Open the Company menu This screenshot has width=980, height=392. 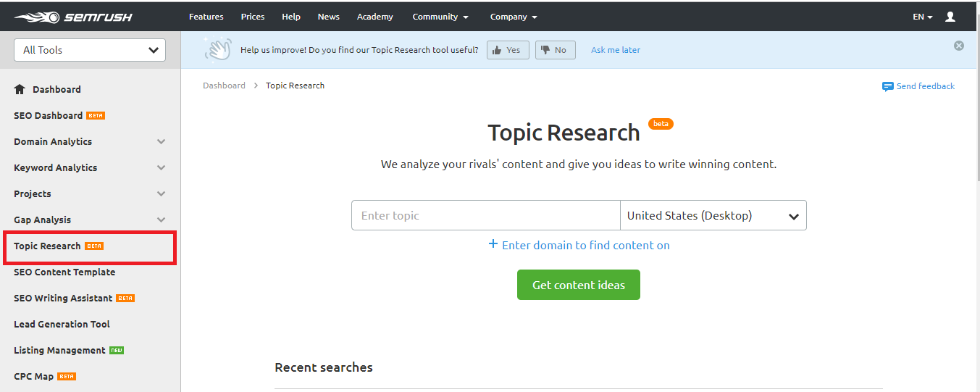[x=514, y=17]
